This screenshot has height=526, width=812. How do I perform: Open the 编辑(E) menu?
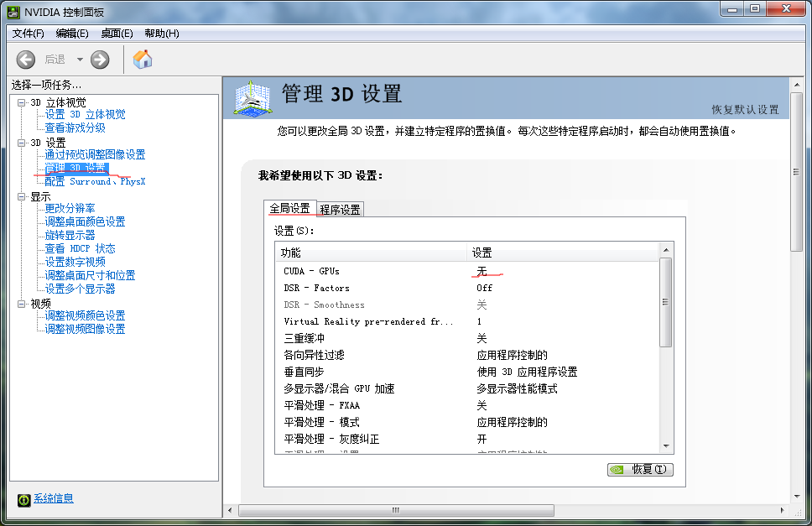click(72, 34)
